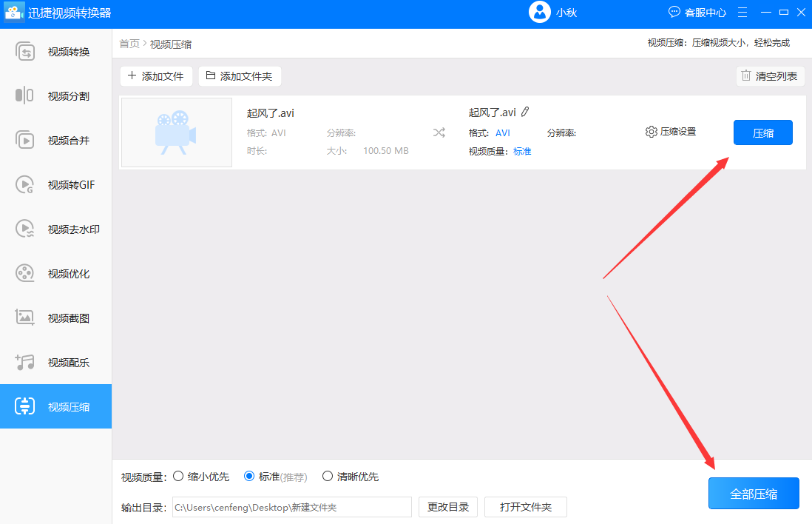812x524 pixels.
Task: Go to 视频优化 optimization
Action: 55,274
